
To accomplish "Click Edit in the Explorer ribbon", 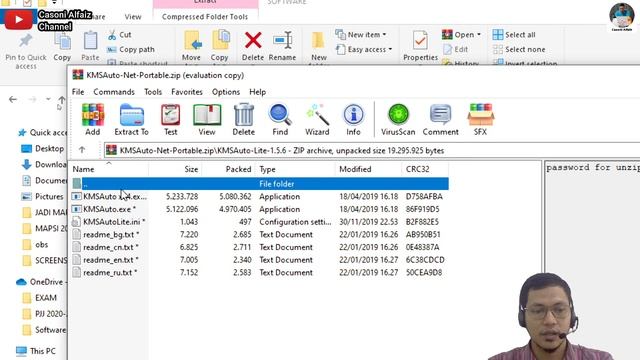I will pos(456,49).
